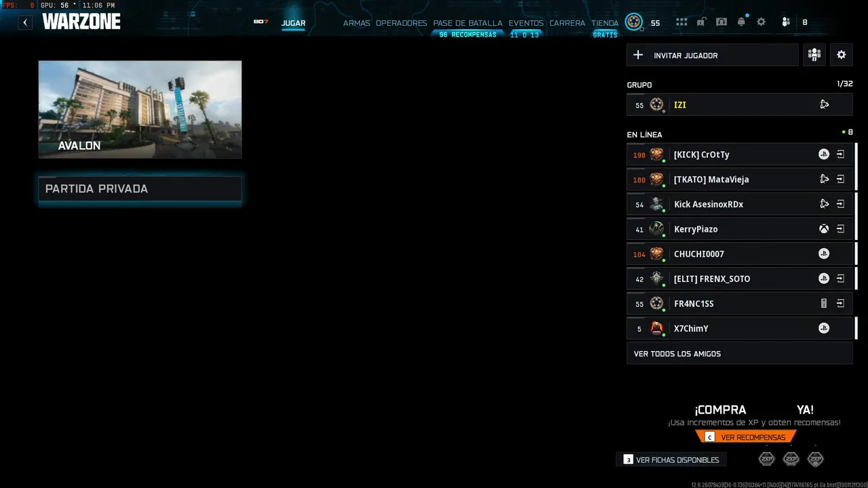Open AVALON map thumbnail
The image size is (868, 488).
pyautogui.click(x=140, y=110)
